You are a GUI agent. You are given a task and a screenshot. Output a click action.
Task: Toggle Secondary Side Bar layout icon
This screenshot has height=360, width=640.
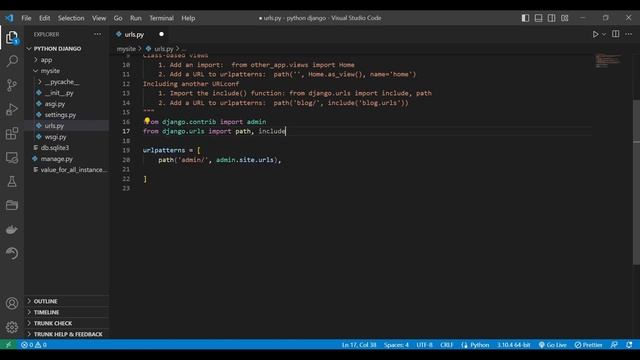click(551, 18)
